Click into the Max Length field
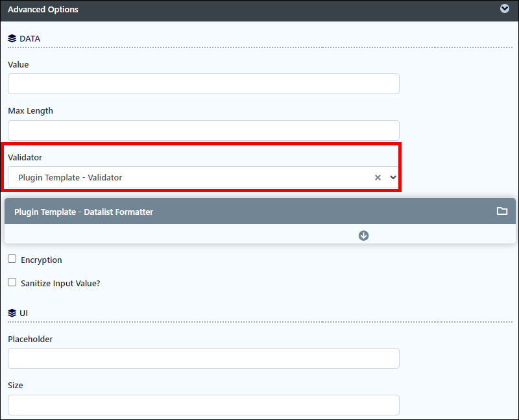 tap(204, 130)
